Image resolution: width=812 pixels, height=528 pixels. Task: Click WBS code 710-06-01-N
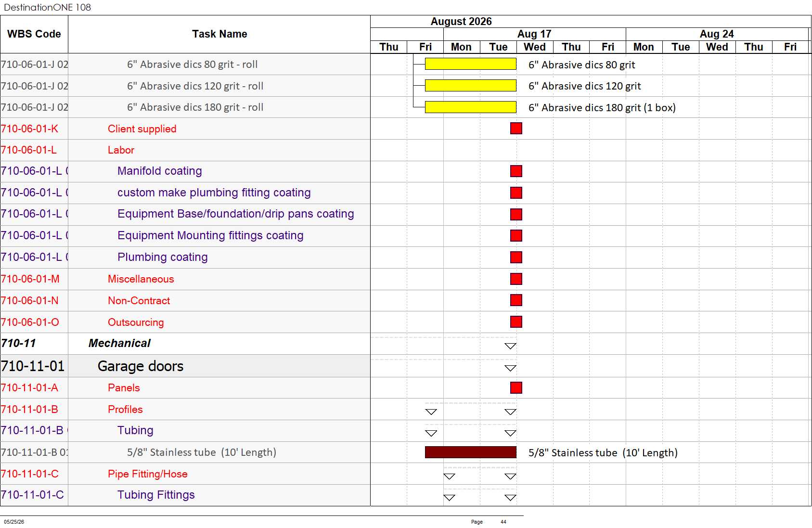point(29,301)
